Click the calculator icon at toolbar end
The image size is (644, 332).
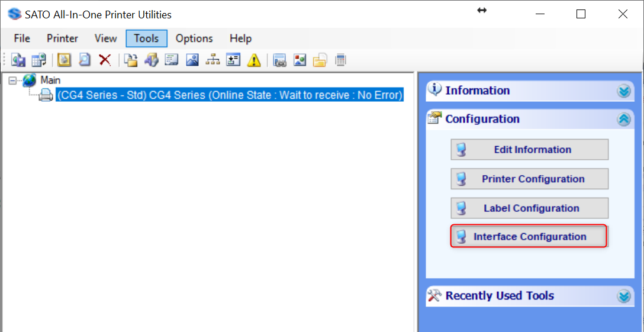340,60
